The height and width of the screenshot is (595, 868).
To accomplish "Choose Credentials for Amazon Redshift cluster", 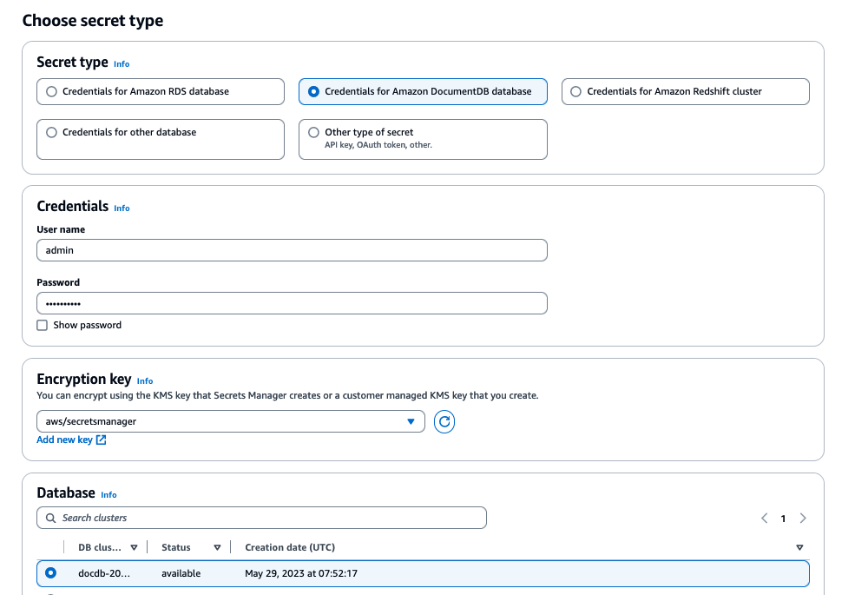I will [686, 91].
